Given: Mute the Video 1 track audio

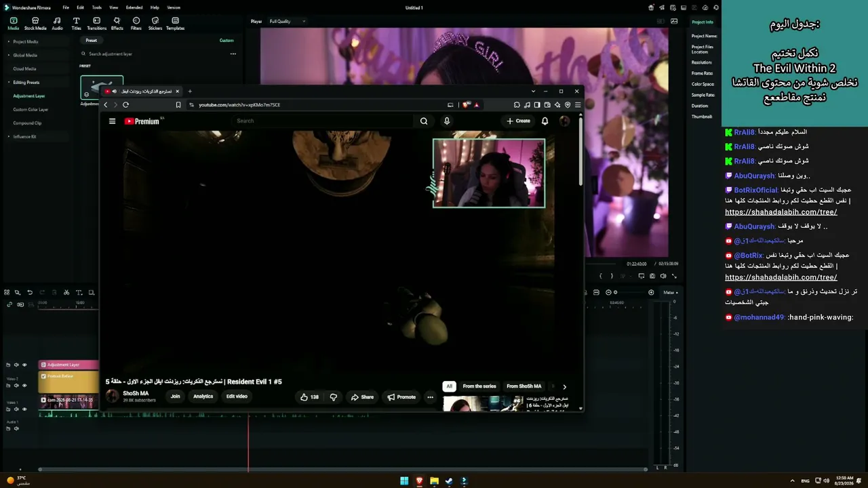Looking at the screenshot, I should point(16,409).
